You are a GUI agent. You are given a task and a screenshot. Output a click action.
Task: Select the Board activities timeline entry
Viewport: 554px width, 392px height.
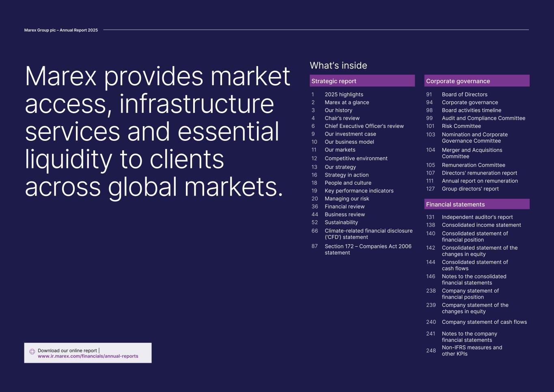pos(471,110)
